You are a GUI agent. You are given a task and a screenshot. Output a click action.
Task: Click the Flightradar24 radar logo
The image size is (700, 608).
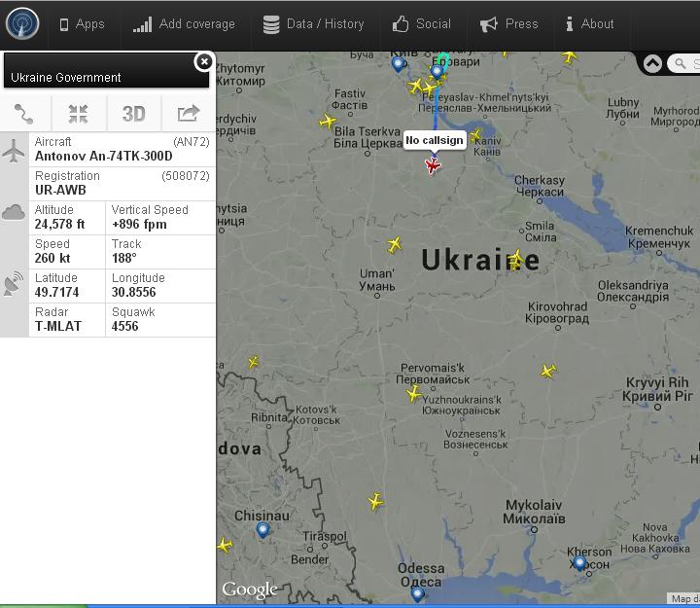tap(22, 23)
